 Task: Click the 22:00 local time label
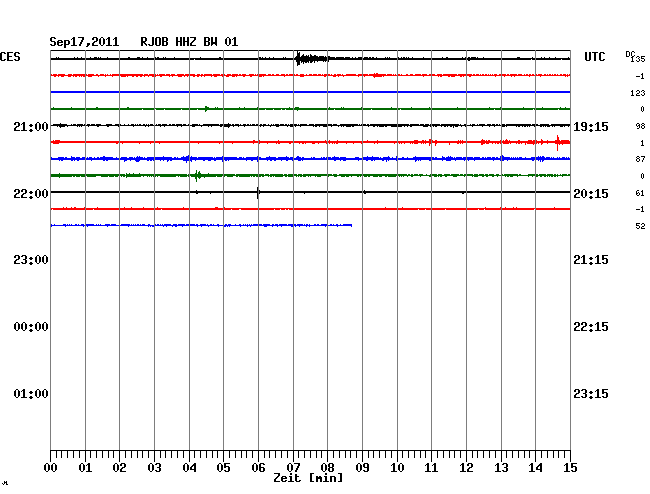pyautogui.click(x=31, y=194)
